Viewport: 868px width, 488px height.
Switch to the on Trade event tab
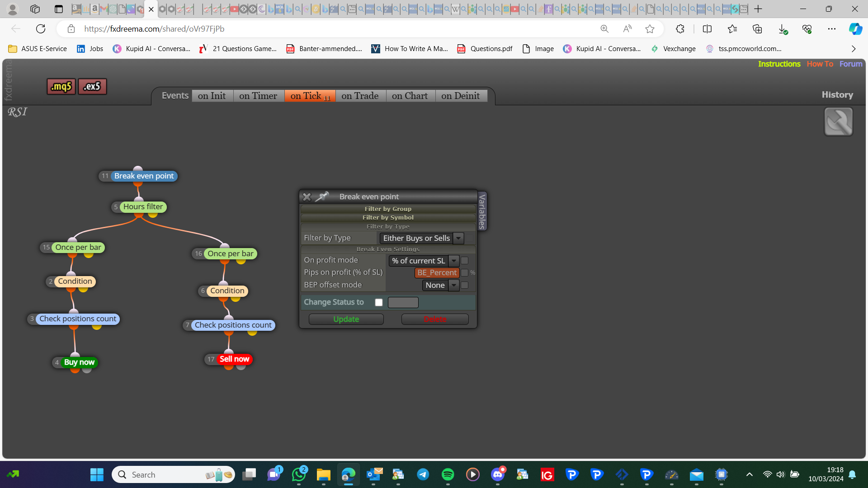(360, 96)
